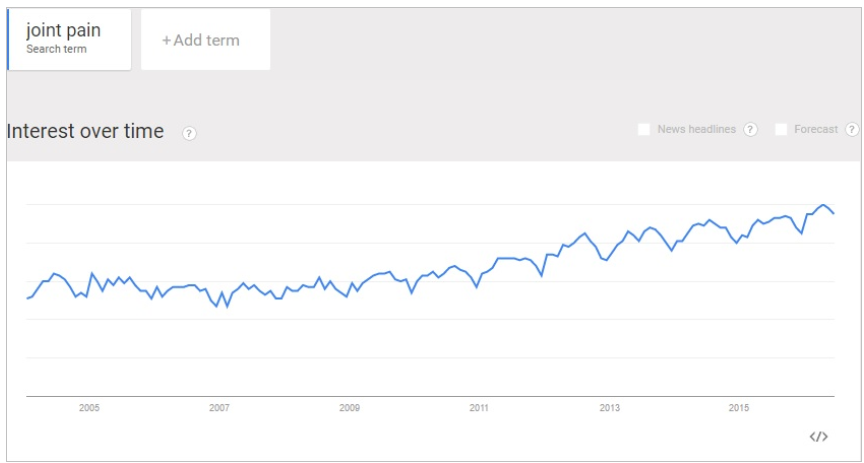864x463 pixels.
Task: Click the 2005 axis label
Action: [89, 408]
